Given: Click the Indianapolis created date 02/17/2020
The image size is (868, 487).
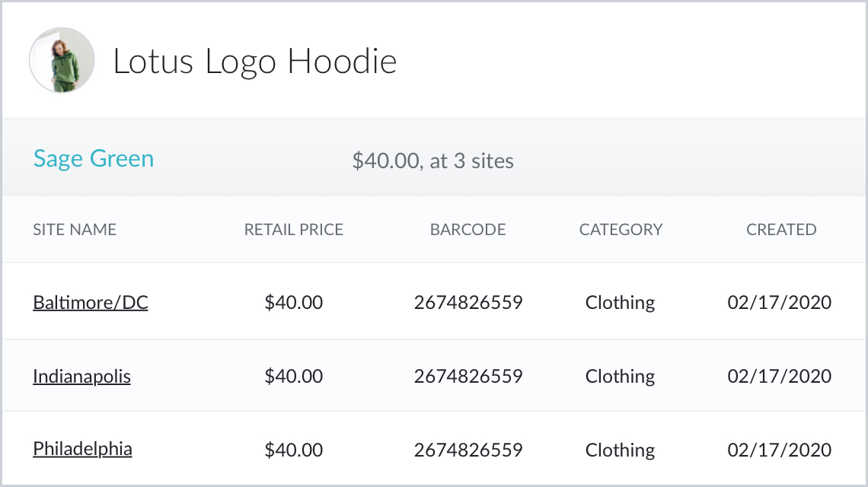Looking at the screenshot, I should pos(780,377).
